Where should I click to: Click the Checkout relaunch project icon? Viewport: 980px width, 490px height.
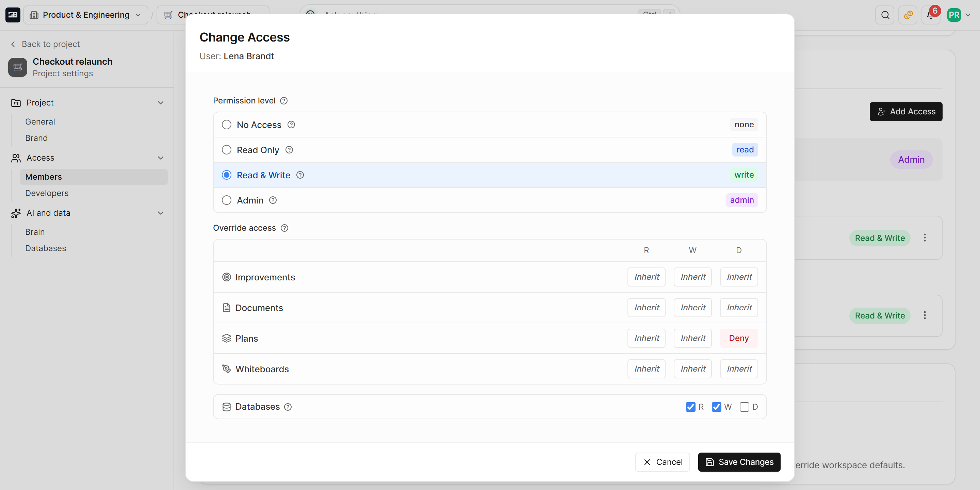[x=17, y=67]
